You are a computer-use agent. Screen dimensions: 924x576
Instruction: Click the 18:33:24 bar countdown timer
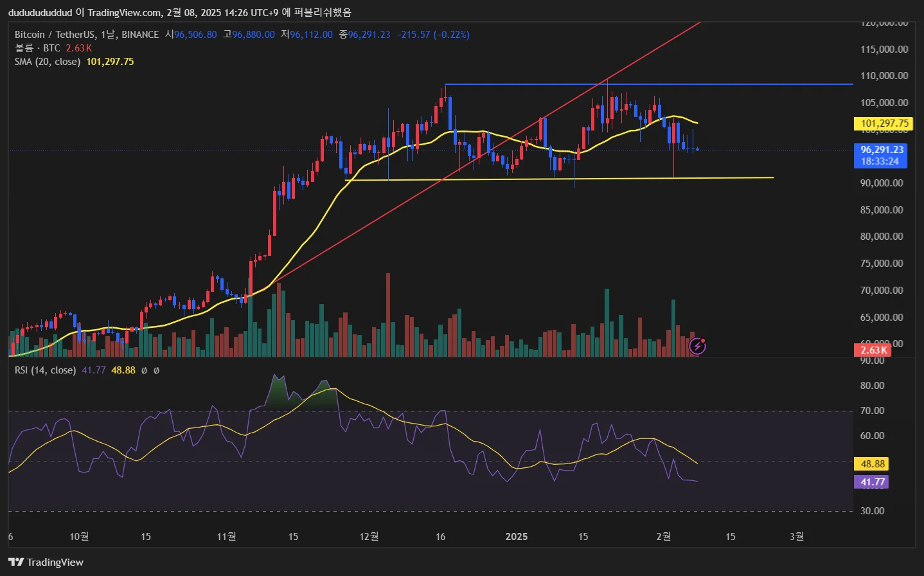point(880,161)
